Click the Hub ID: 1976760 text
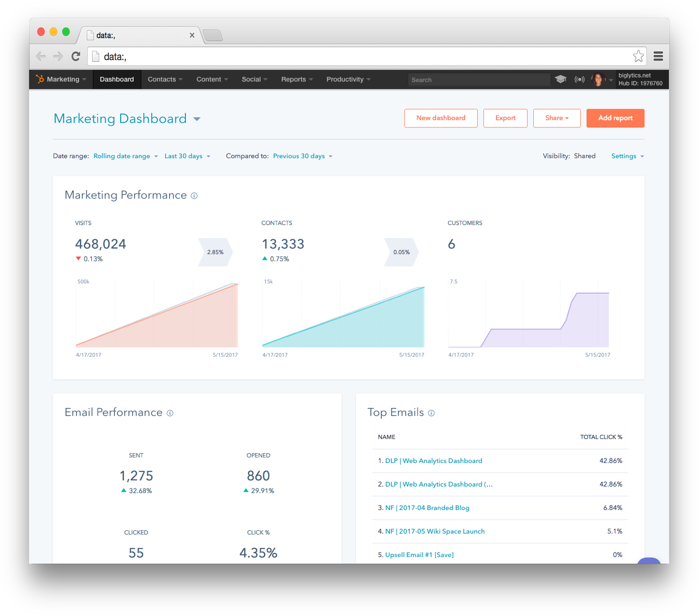The height and width of the screenshot is (616, 699). click(640, 83)
